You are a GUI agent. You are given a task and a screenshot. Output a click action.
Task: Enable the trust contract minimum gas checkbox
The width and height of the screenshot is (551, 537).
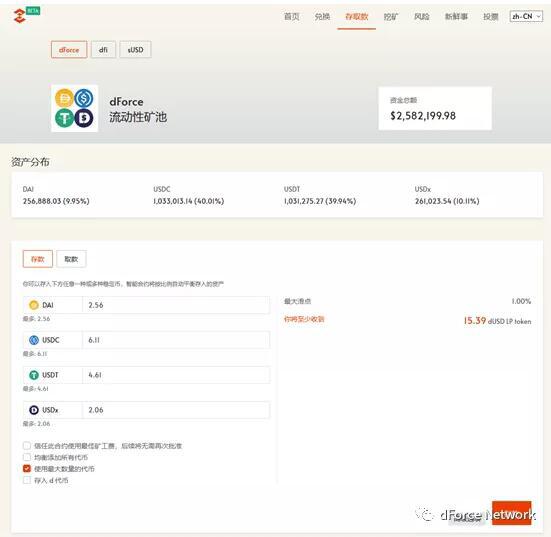coord(27,446)
